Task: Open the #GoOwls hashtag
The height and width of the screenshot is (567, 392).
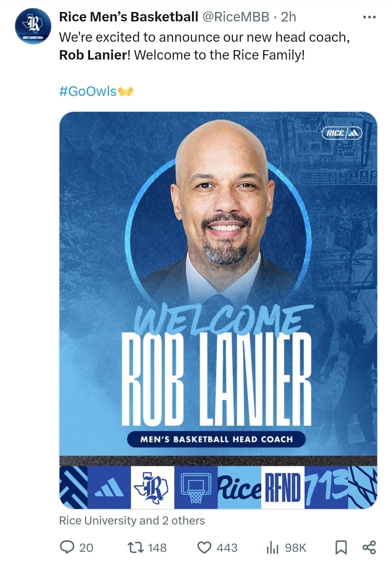Action: click(87, 91)
